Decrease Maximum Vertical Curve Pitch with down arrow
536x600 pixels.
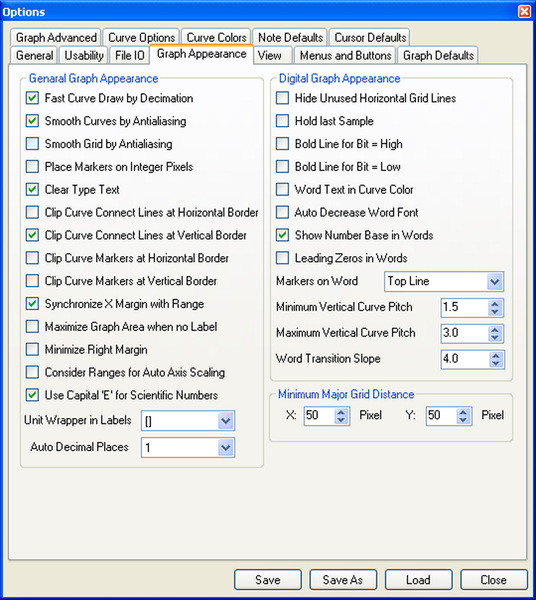(495, 338)
